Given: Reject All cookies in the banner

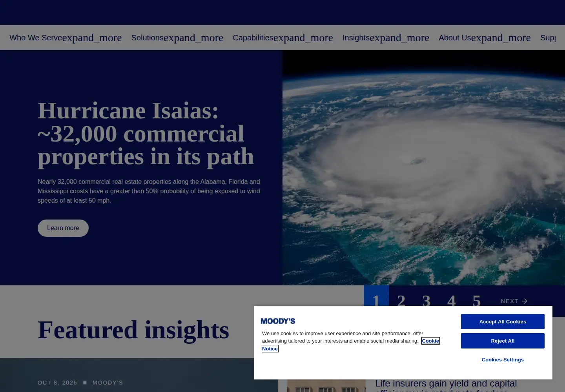Looking at the screenshot, I should (503, 341).
